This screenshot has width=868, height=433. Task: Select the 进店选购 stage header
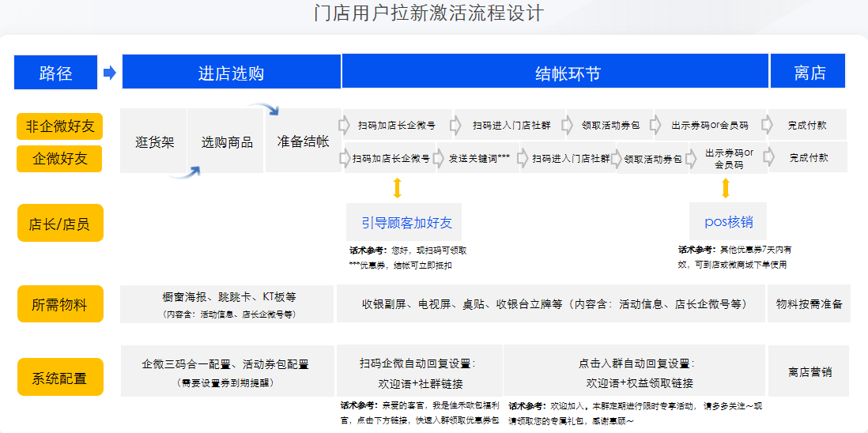point(231,72)
